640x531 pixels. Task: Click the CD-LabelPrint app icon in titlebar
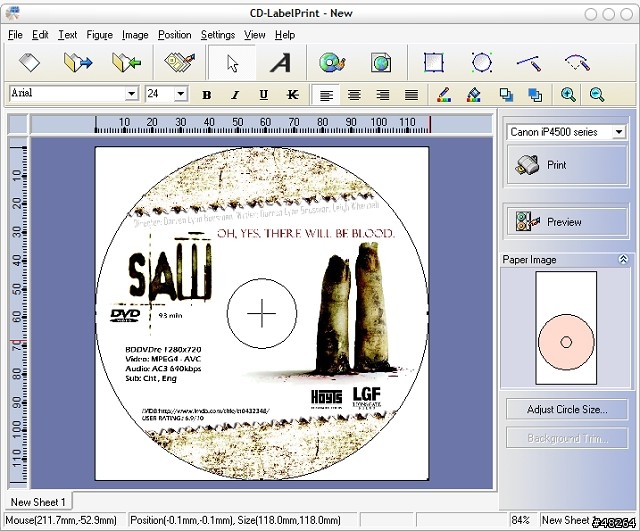tap(13, 13)
